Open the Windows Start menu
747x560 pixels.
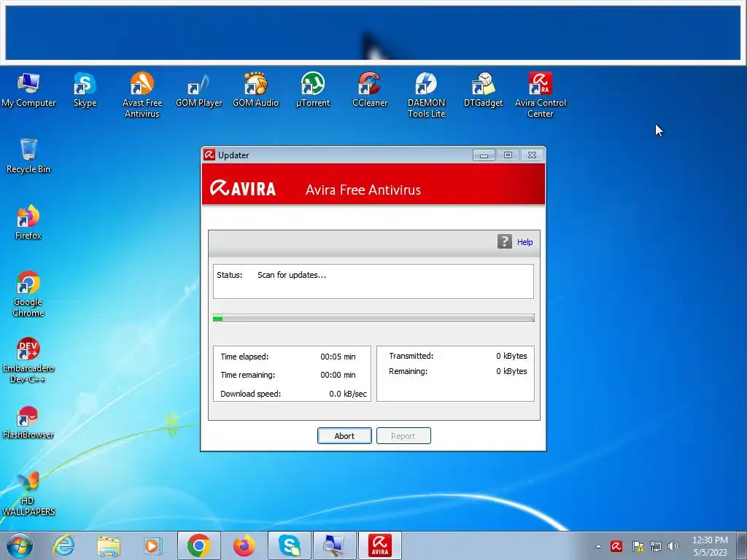pyautogui.click(x=20, y=545)
